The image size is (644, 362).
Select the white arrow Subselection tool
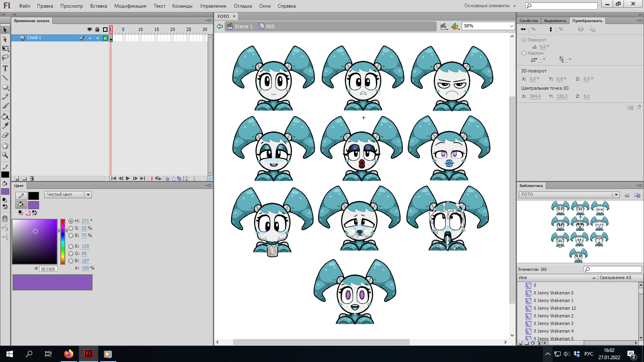pos(5,39)
